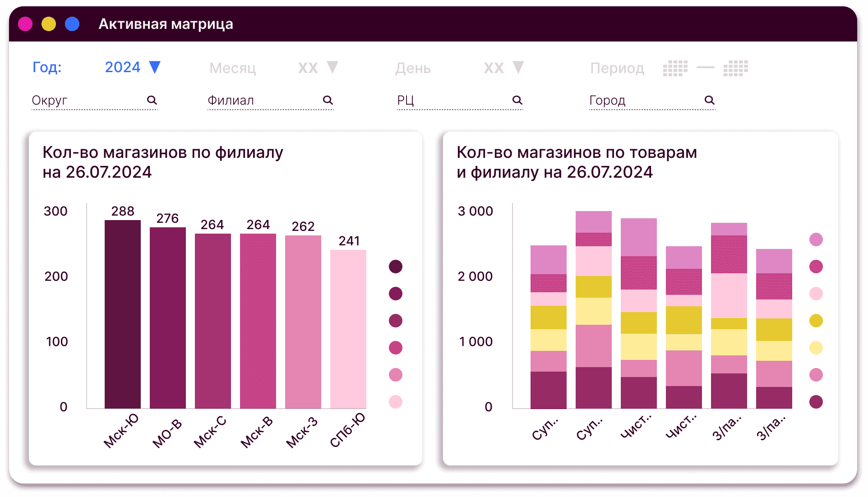Toggle bright yellow legend dot in right chart
868x497 pixels.
816,321
